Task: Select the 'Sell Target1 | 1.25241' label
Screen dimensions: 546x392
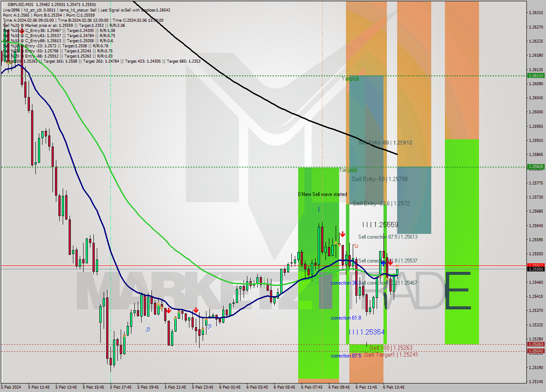Action: [x=391, y=355]
